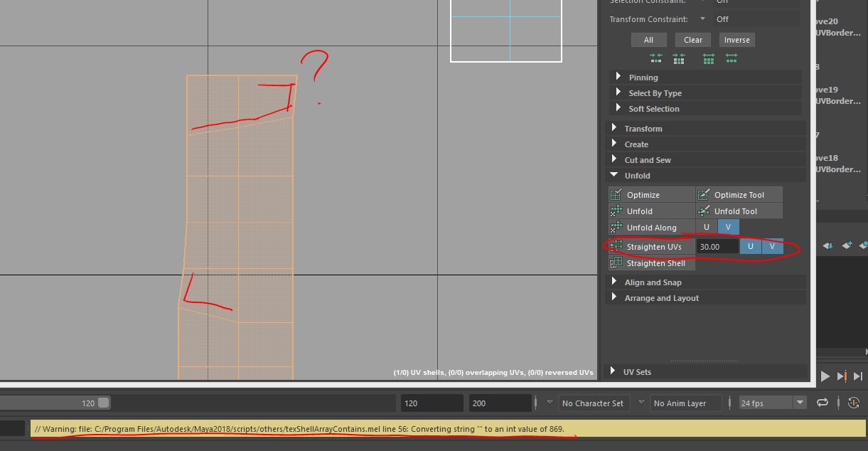Click the Straighten UVs button
Image resolution: width=868 pixels, height=451 pixels.
[651, 247]
